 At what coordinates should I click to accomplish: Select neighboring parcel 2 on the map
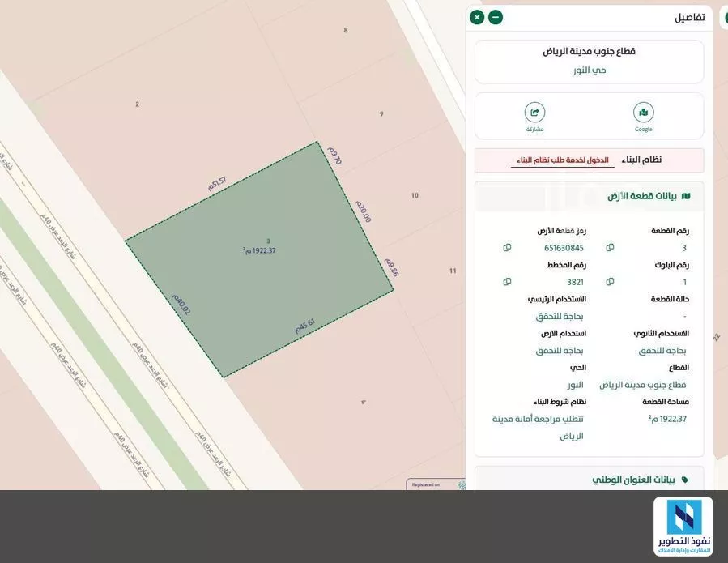point(137,104)
